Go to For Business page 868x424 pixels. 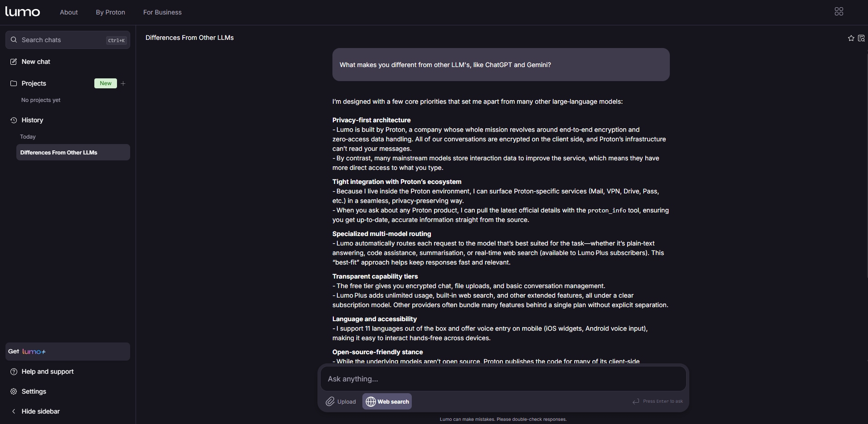coord(162,12)
